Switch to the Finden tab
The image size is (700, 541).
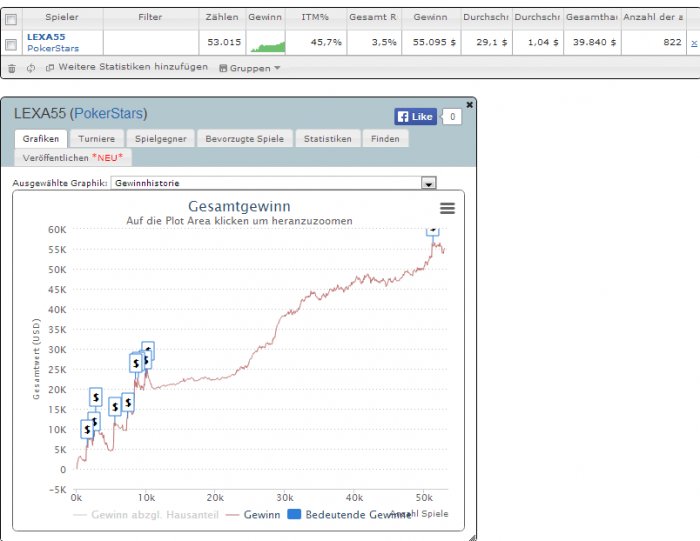pyautogui.click(x=385, y=139)
